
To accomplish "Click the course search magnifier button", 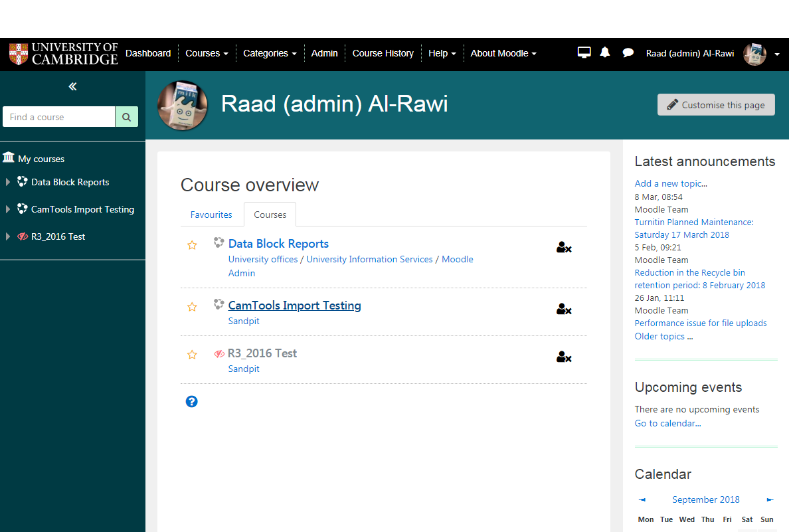I will coord(126,117).
